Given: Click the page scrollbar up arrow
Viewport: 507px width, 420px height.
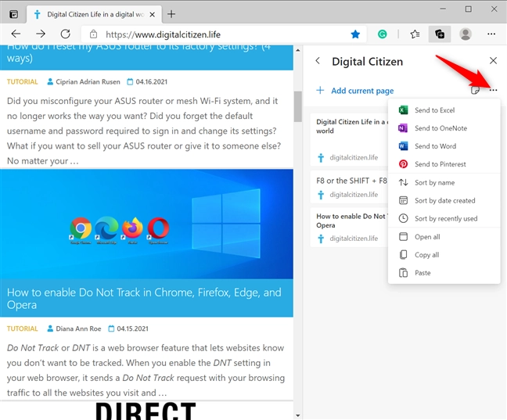Looking at the screenshot, I should [x=298, y=50].
